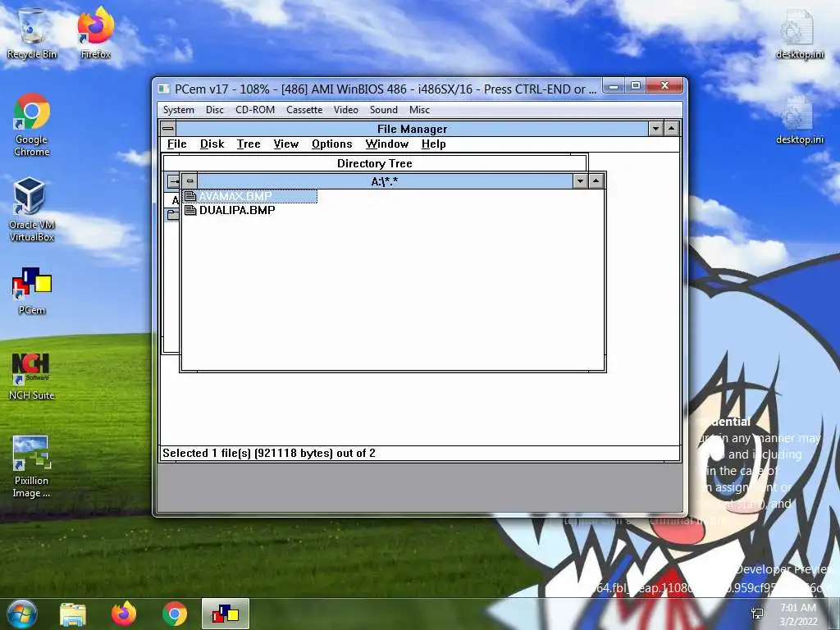840x630 pixels.
Task: Select the DUALIPA.BMP file icon
Action: pos(190,210)
